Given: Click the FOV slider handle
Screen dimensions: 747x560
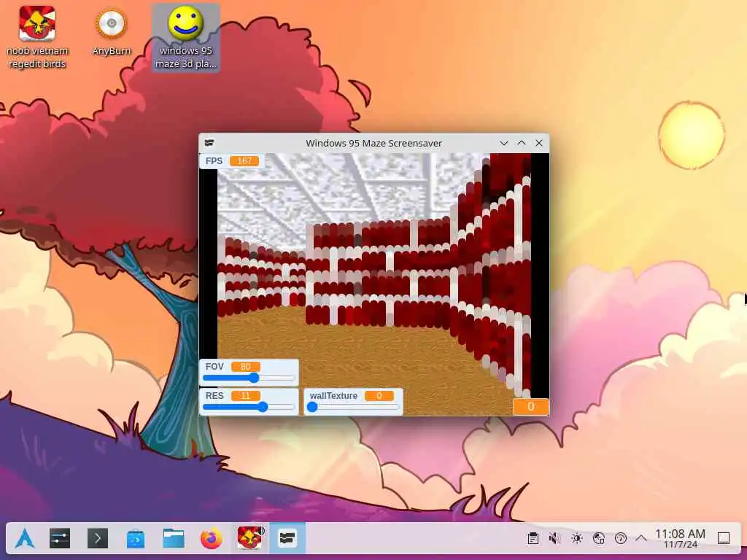Looking at the screenshot, I should click(254, 378).
